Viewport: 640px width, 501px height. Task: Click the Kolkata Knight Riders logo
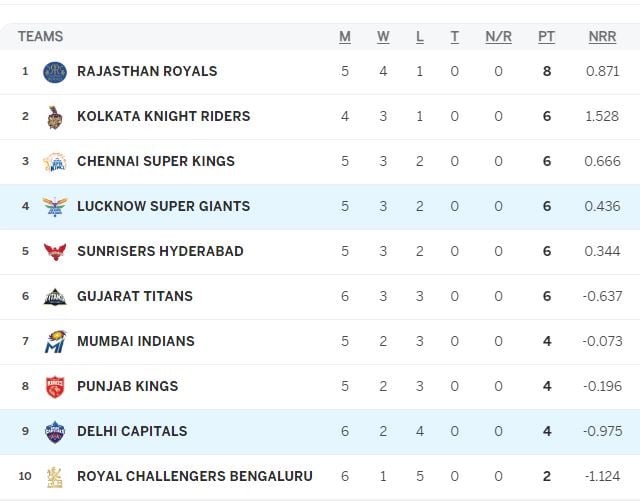[55, 117]
